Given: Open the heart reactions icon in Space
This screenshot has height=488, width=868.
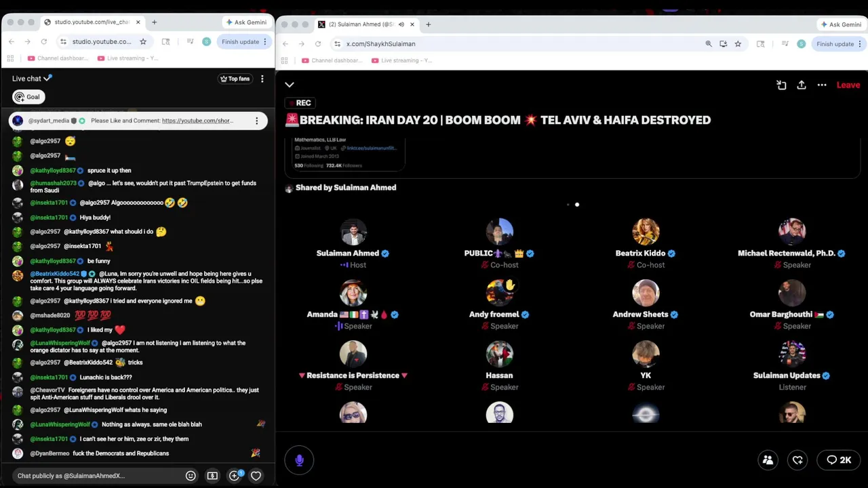Looking at the screenshot, I should pos(797,460).
